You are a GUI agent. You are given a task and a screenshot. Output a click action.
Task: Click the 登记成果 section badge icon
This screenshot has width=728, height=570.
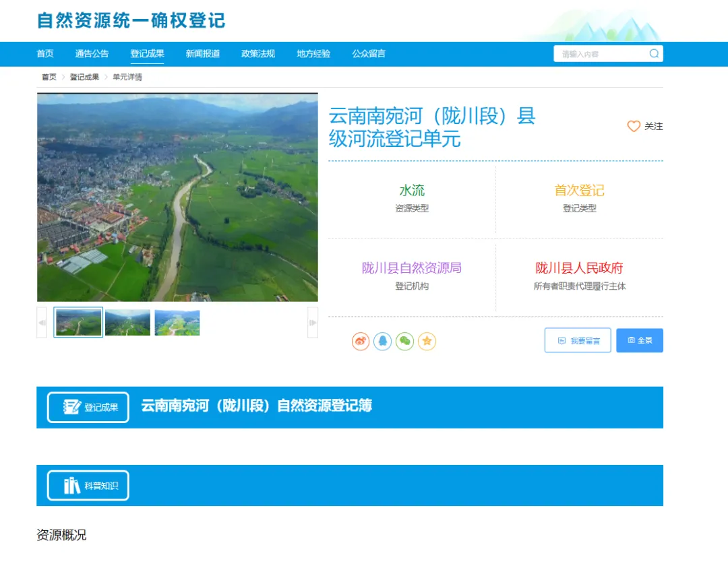click(x=72, y=407)
